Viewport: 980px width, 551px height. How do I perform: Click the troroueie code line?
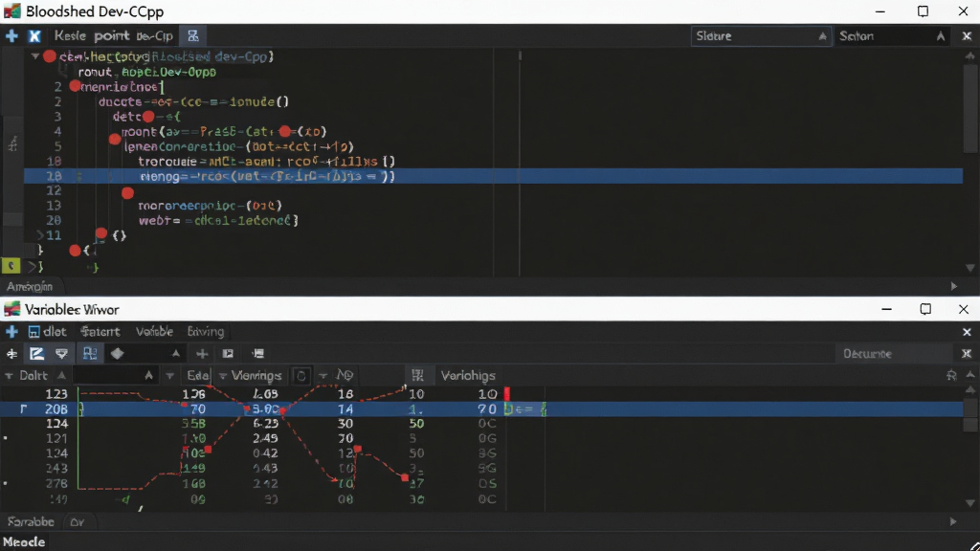click(266, 161)
